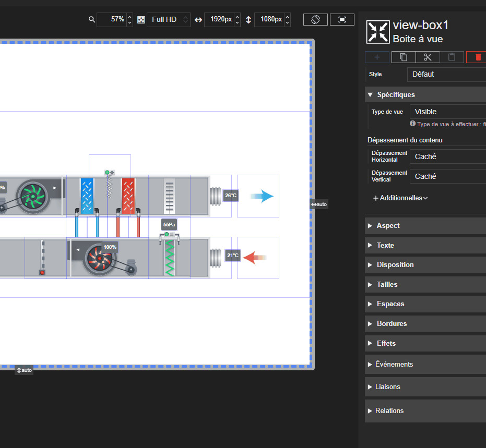The image size is (486, 448).
Task: Increase the zoom percentage with stepper
Action: [130, 17]
